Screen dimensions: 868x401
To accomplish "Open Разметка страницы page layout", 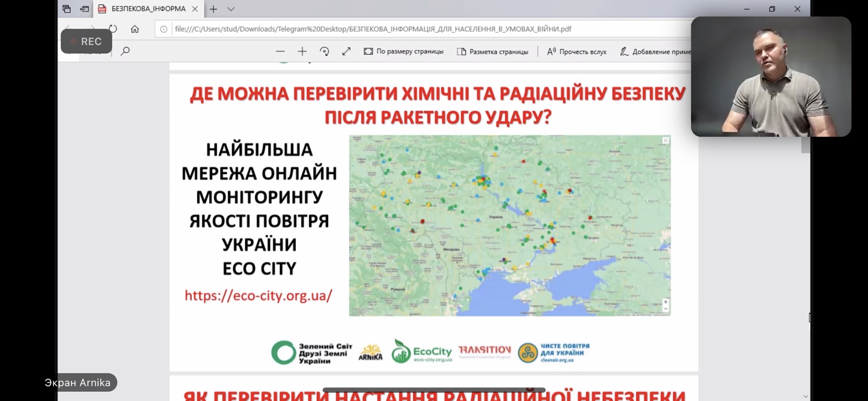I will pyautogui.click(x=493, y=52).
